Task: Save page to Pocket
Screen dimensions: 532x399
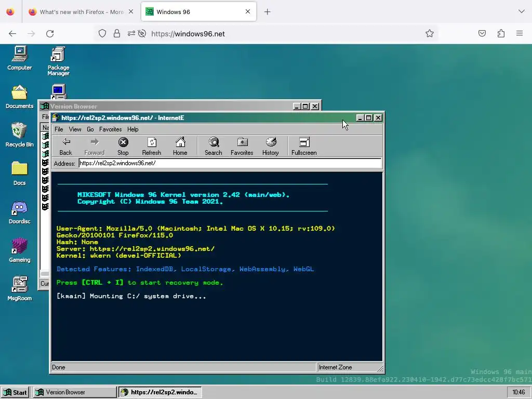Action: click(482, 33)
